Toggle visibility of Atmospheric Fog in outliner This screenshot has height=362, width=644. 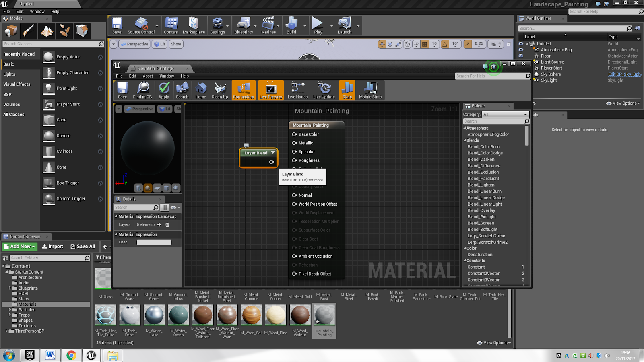(521, 50)
